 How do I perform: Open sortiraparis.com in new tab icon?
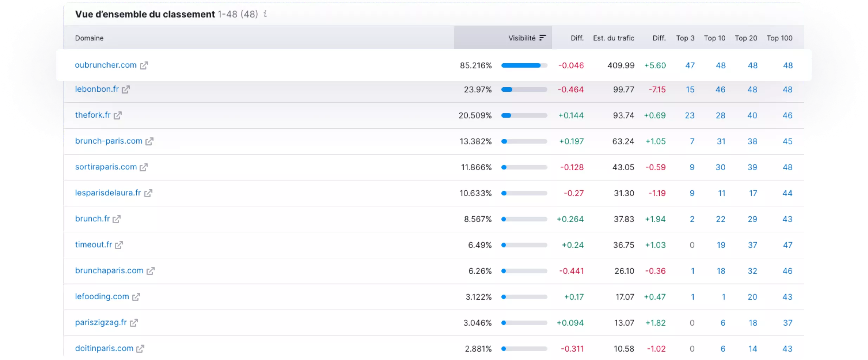click(x=143, y=167)
